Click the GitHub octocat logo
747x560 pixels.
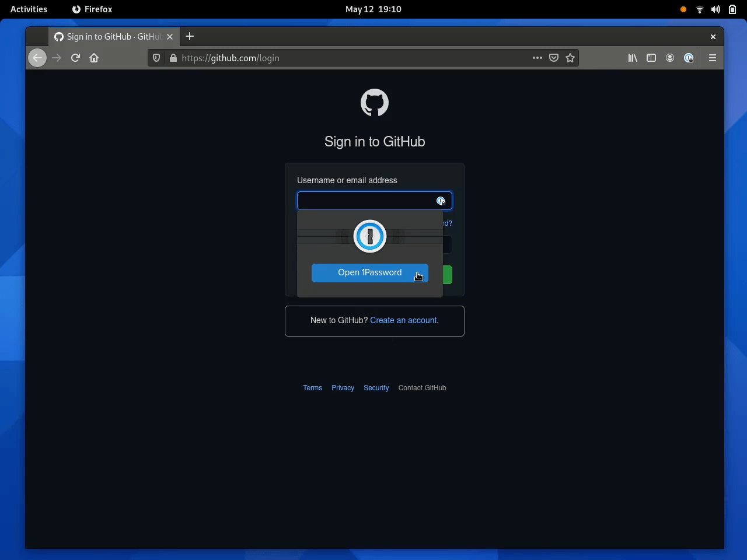pos(374,102)
